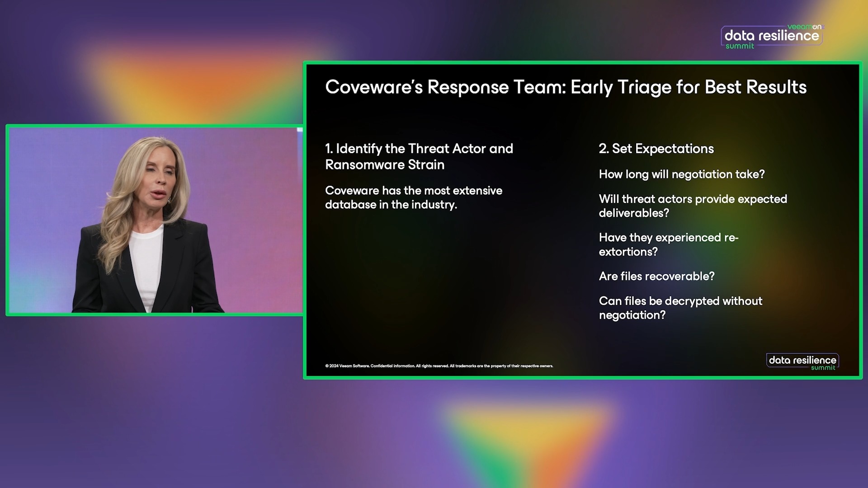Click "How long will negotiation take?"
The image size is (868, 488).
[682, 174]
